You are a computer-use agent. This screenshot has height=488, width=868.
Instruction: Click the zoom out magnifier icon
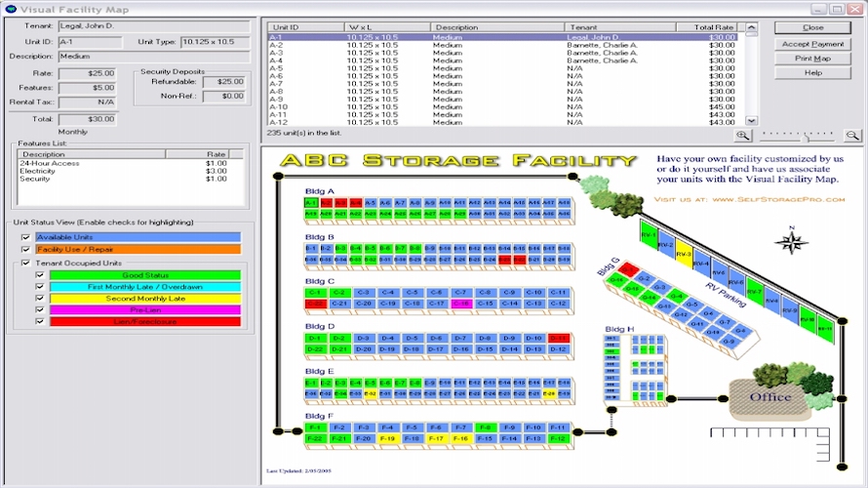pos(852,136)
